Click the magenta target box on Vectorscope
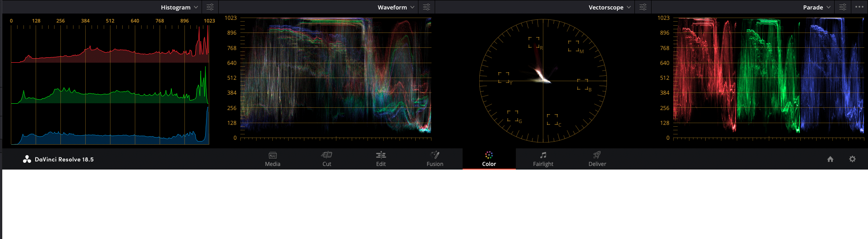Viewport: 868px width, 239px height. pyautogui.click(x=574, y=46)
